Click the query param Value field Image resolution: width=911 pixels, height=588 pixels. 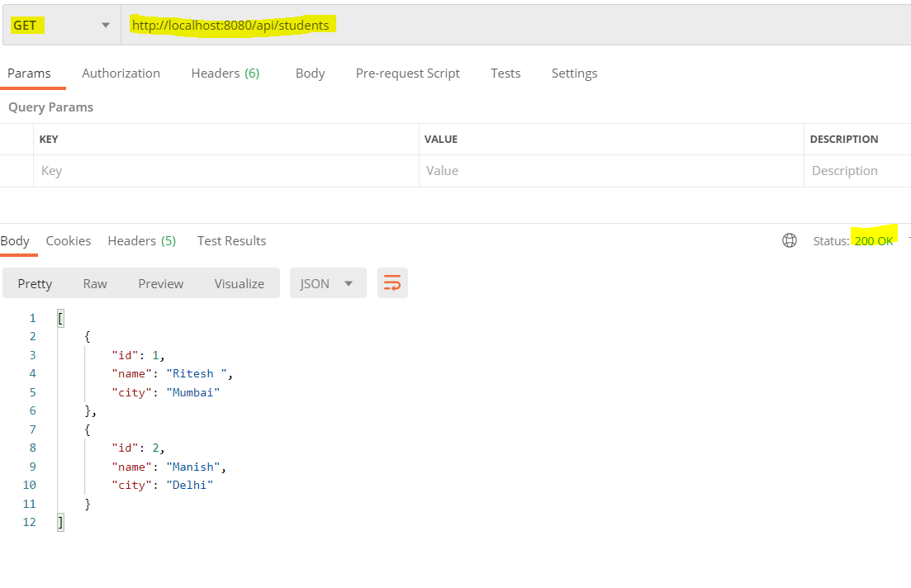tap(611, 171)
